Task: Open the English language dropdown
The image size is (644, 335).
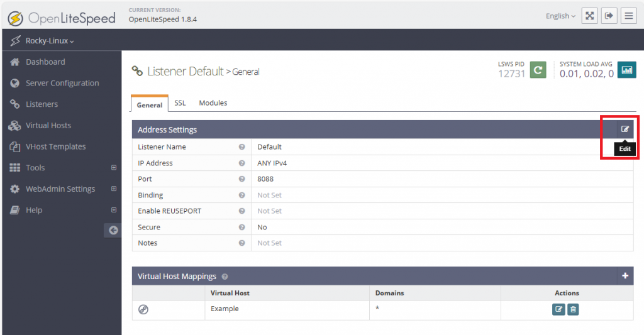Action: click(x=560, y=16)
